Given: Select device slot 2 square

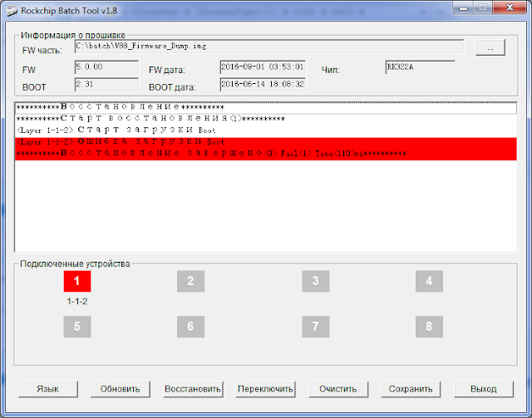Looking at the screenshot, I should [x=190, y=281].
